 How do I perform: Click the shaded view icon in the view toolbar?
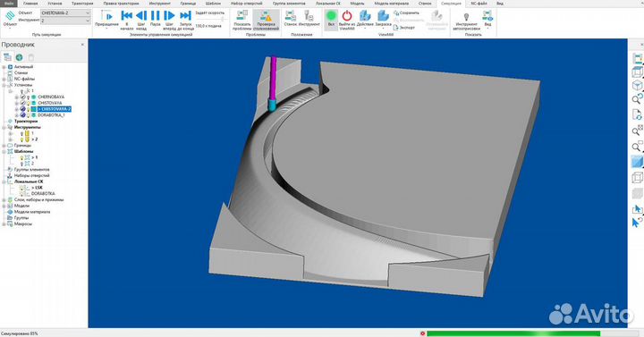coord(637,162)
